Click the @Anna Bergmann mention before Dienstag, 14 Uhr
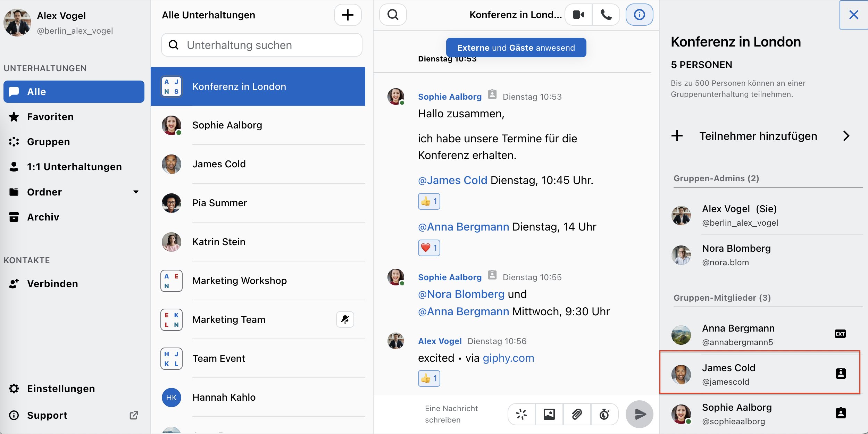 pos(464,227)
